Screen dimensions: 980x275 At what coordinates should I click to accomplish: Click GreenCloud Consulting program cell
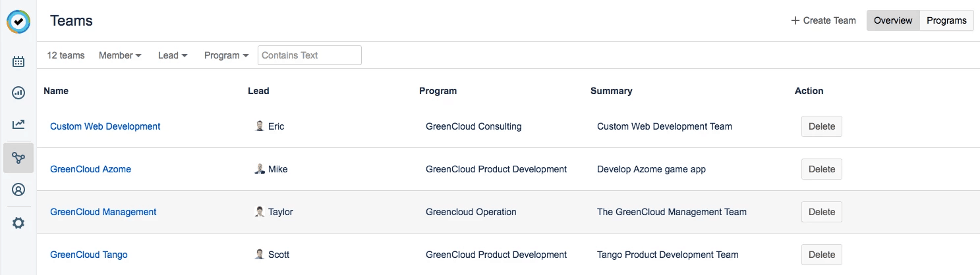point(474,126)
